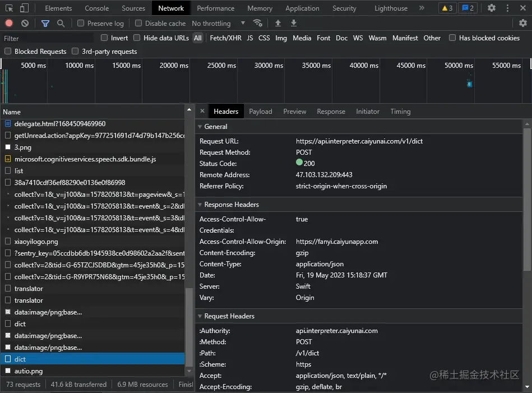
Task: Filter requests by Font type
Action: [x=323, y=38]
